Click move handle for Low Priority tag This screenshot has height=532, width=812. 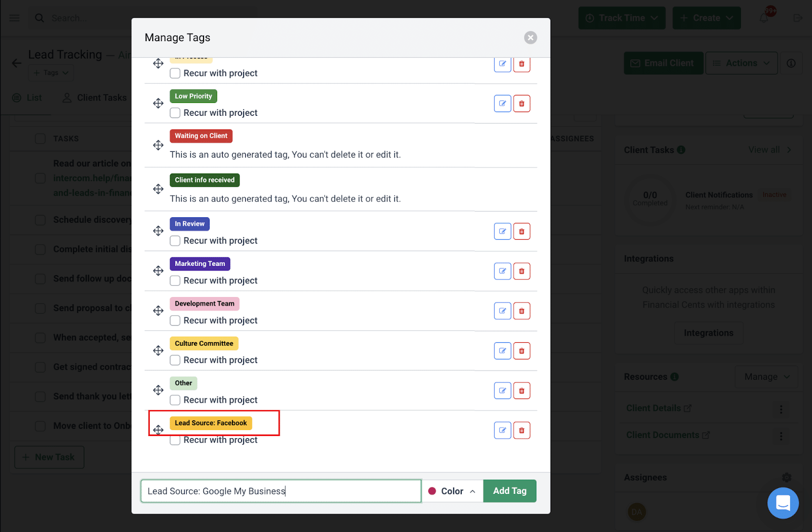(158, 104)
